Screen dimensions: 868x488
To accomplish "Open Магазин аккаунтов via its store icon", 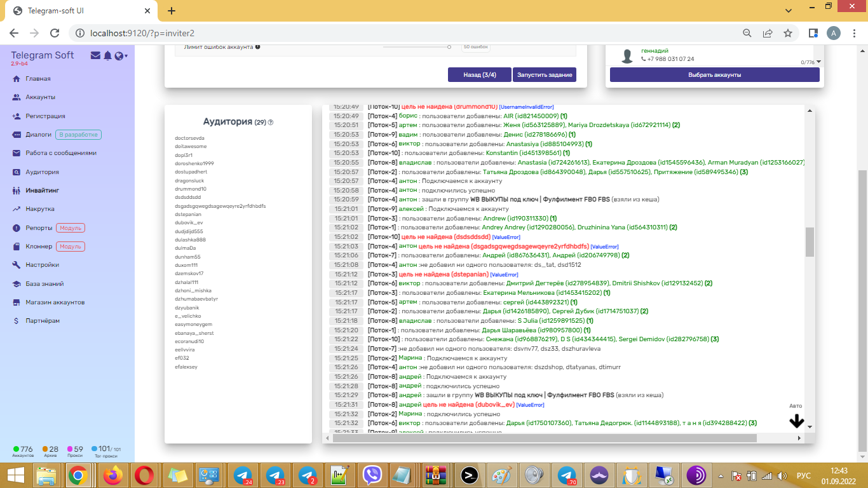I will [17, 302].
